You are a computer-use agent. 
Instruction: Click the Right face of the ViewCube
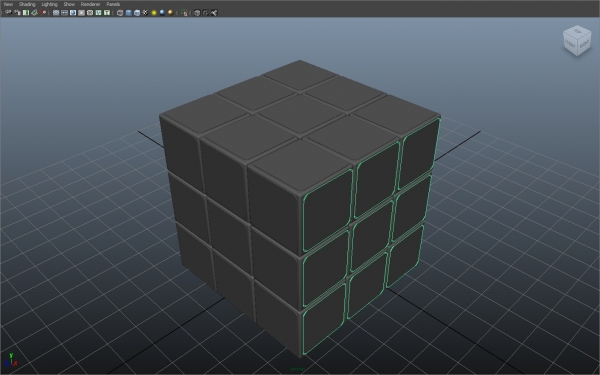point(584,44)
